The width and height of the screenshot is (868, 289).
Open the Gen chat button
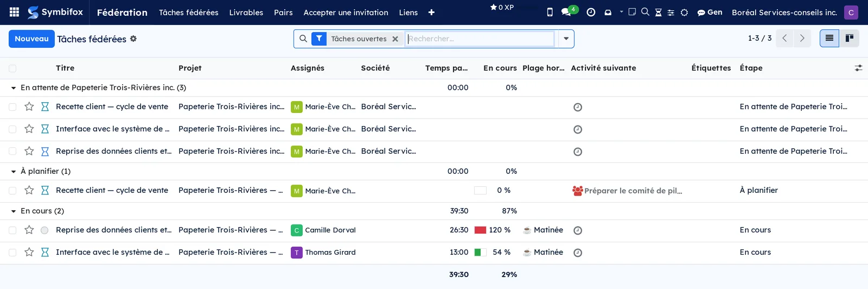(710, 12)
